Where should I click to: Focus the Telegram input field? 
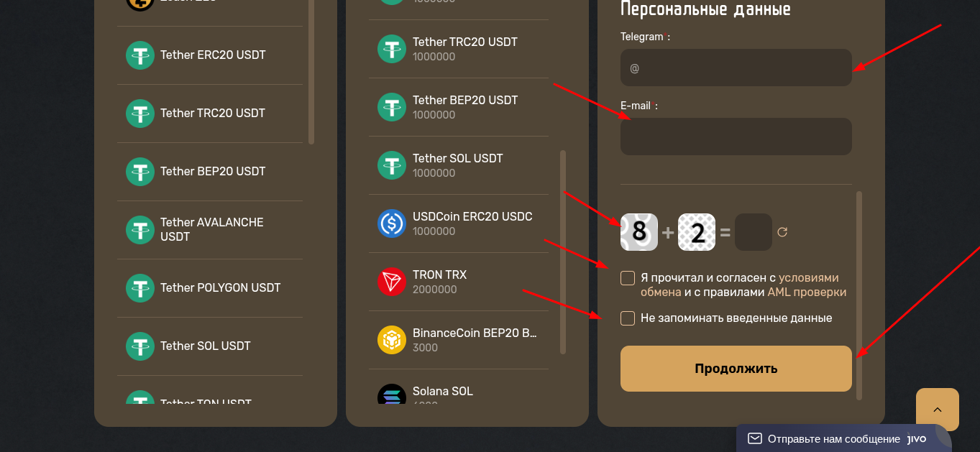click(736, 68)
